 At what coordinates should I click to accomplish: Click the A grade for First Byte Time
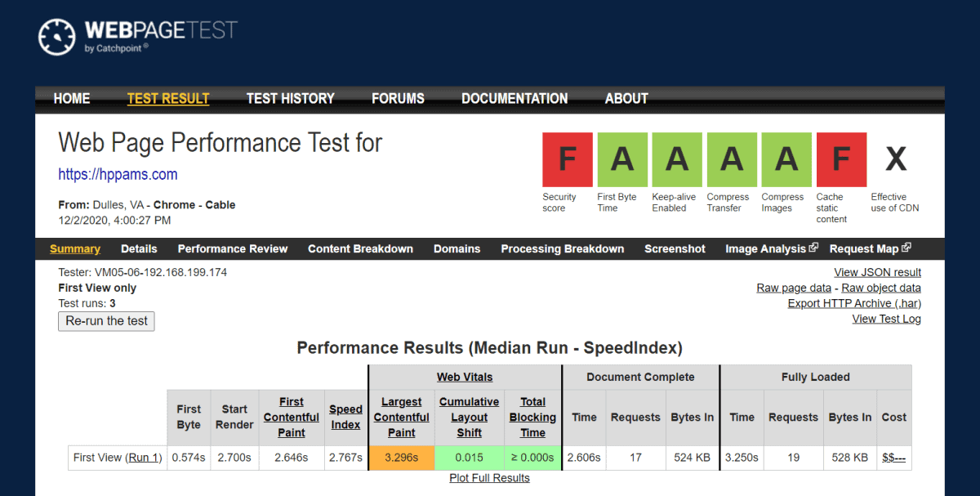[621, 159]
